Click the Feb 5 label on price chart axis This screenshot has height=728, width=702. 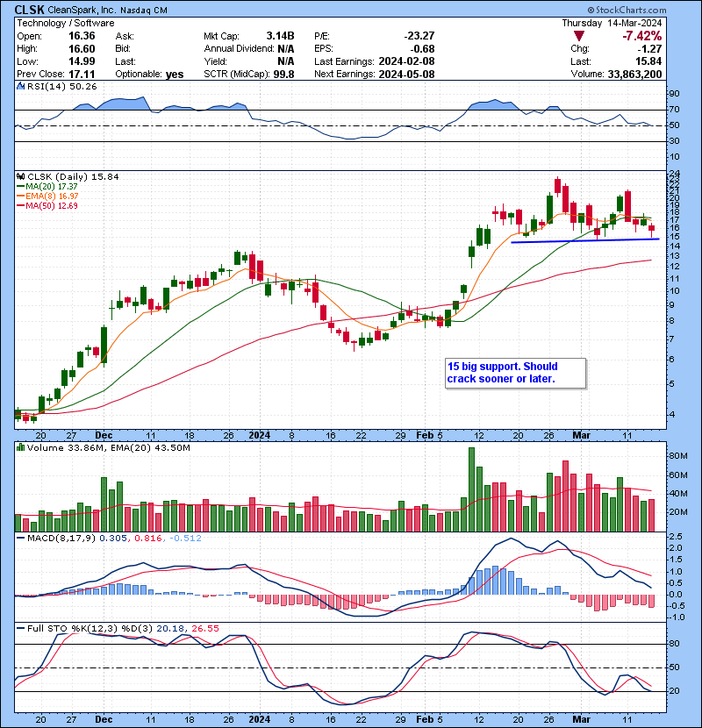click(429, 435)
